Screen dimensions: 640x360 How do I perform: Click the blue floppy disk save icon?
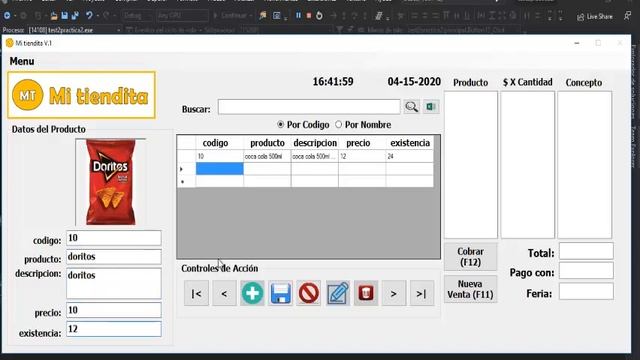click(x=280, y=293)
